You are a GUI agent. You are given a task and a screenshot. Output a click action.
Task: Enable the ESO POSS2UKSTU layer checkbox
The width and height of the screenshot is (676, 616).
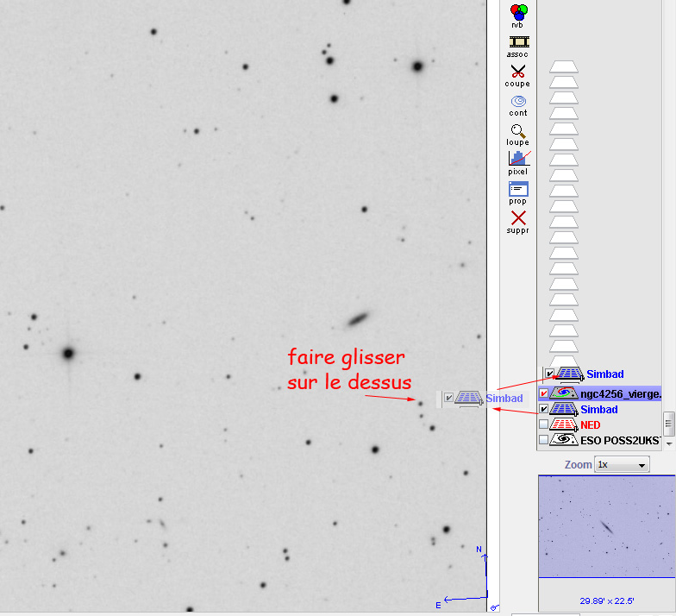(543, 440)
